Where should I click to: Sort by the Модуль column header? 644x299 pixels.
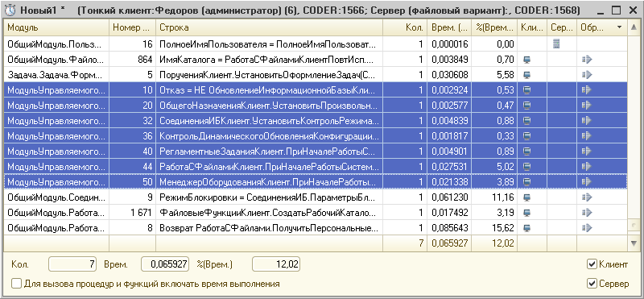click(x=56, y=27)
